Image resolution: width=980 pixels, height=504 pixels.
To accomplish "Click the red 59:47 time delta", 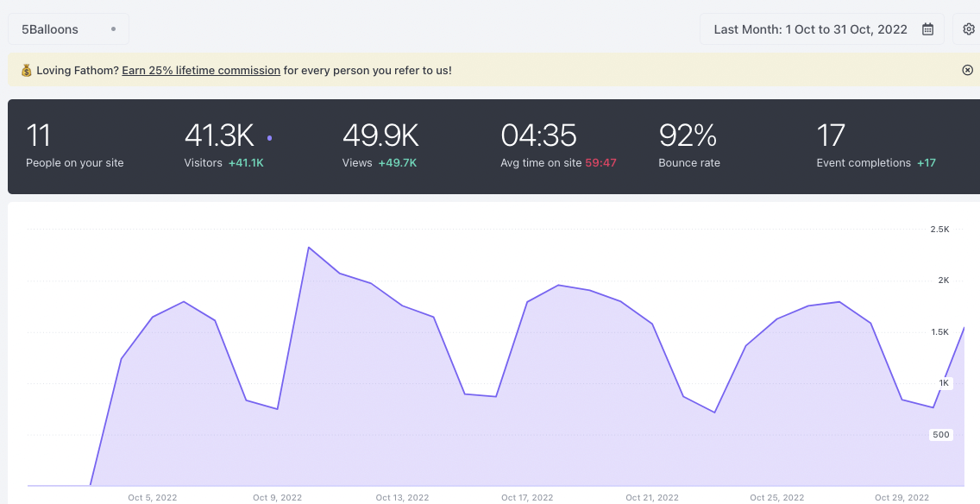I will (601, 162).
